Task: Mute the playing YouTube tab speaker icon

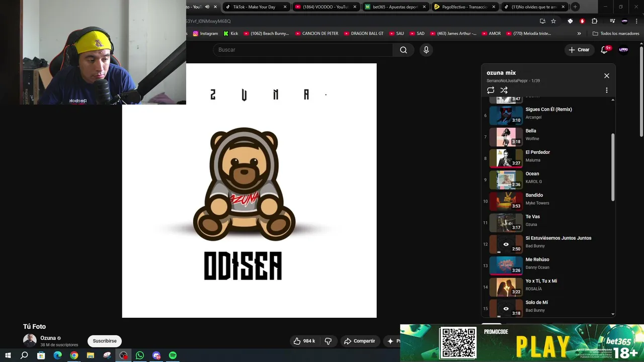Action: coord(207,7)
